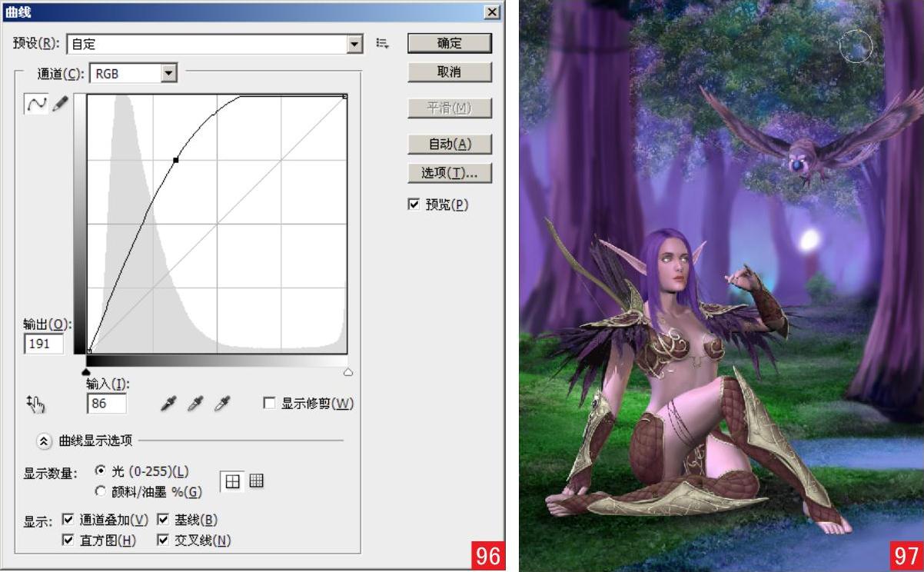The width and height of the screenshot is (924, 572).
Task: Select the curve point editing tool
Action: (36, 104)
